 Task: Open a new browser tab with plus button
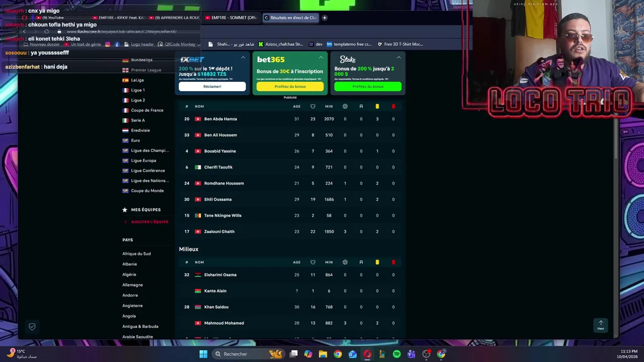(325, 18)
